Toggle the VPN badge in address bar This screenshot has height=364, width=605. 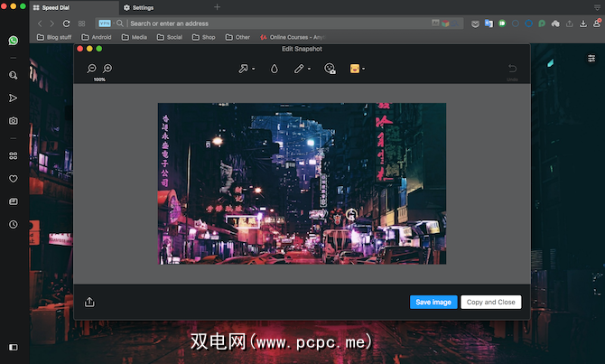105,23
